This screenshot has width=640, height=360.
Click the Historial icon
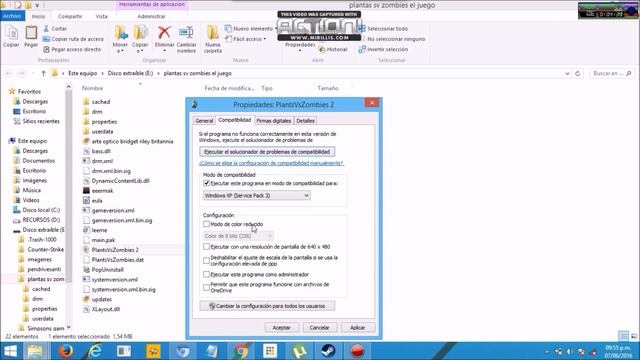click(333, 49)
